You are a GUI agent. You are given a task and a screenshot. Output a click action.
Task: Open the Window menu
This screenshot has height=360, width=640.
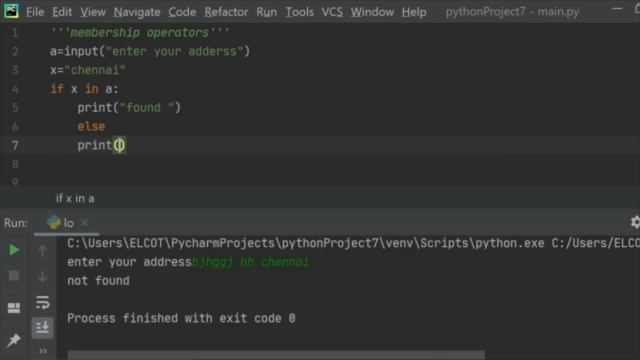coord(372,12)
